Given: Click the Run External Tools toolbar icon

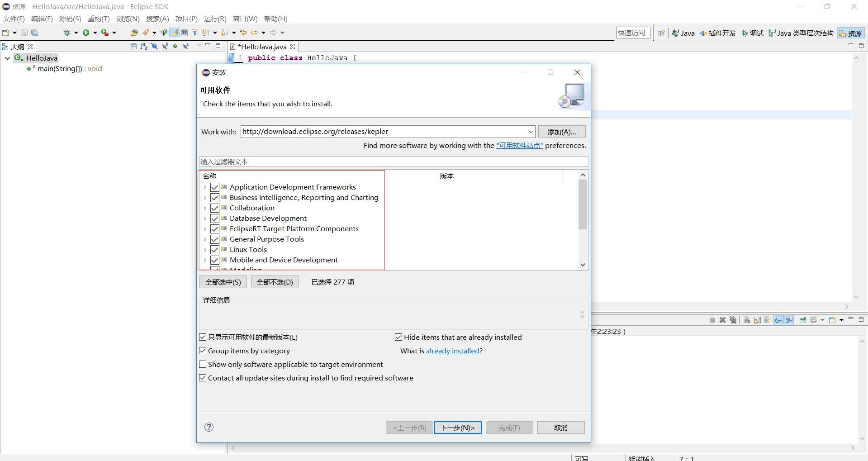Looking at the screenshot, I should (105, 33).
